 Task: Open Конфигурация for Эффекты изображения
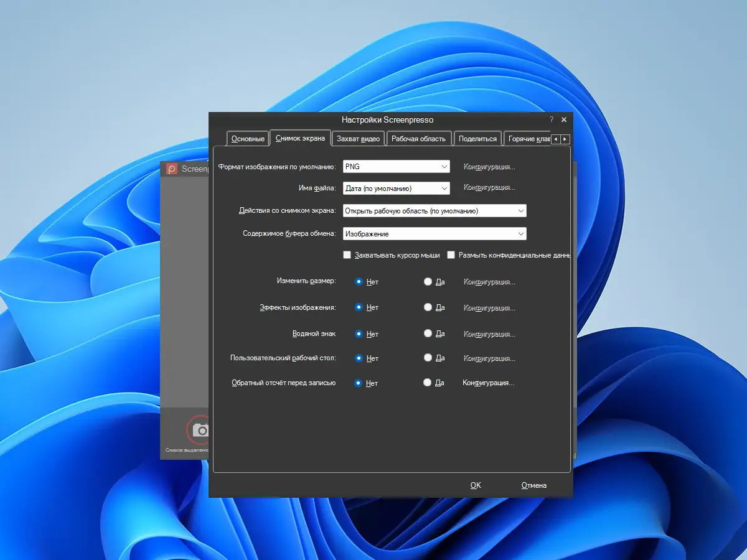pyautogui.click(x=489, y=308)
